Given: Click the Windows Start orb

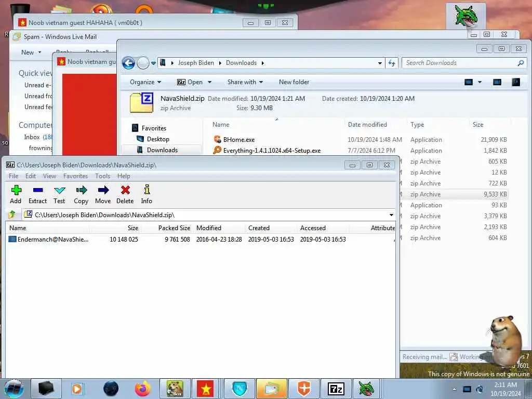Looking at the screenshot, I should (14, 389).
